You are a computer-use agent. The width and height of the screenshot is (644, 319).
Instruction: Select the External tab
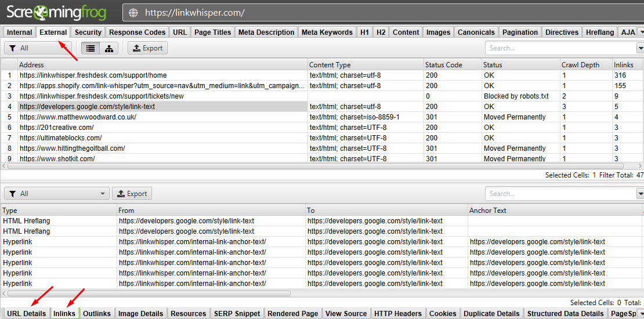(53, 32)
